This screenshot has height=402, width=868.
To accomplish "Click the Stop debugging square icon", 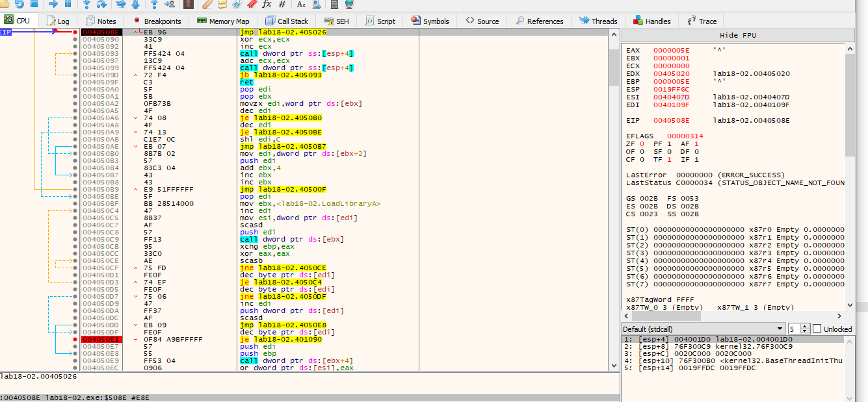I will [34, 4].
